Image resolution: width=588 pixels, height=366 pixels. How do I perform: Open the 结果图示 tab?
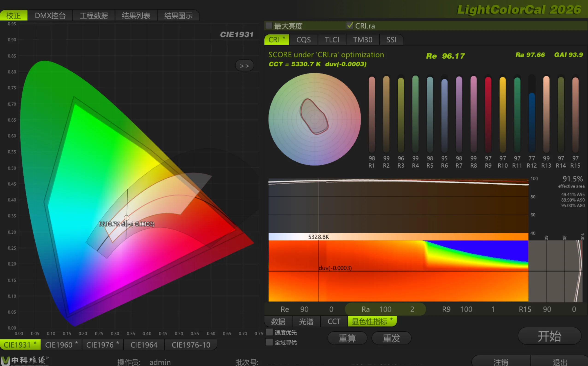coord(178,15)
